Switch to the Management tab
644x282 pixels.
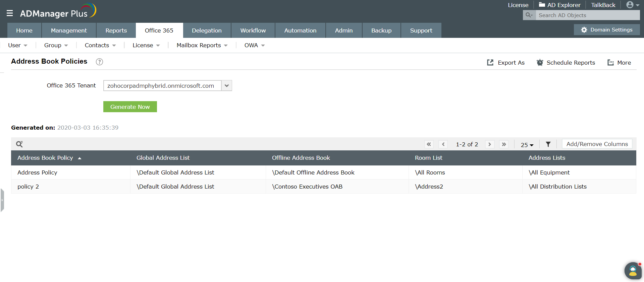tap(69, 30)
